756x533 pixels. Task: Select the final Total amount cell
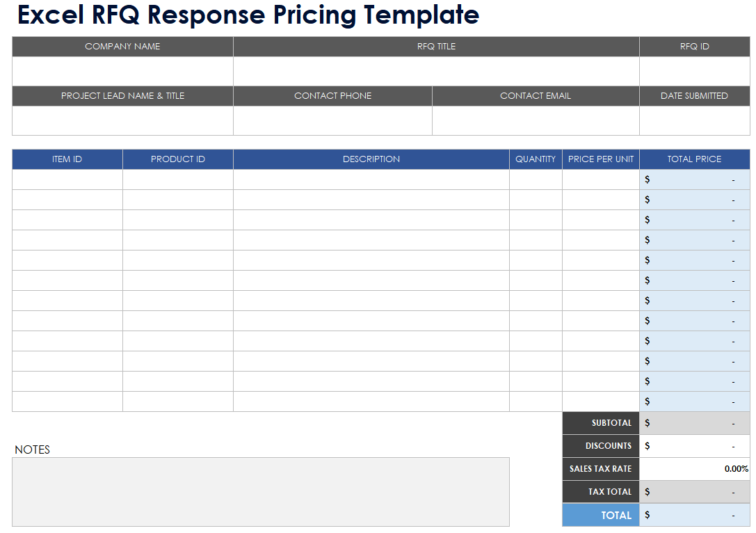(x=694, y=515)
